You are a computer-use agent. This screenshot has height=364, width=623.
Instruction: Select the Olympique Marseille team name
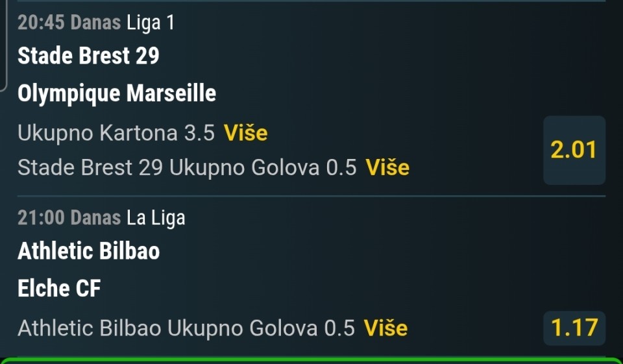(x=117, y=93)
